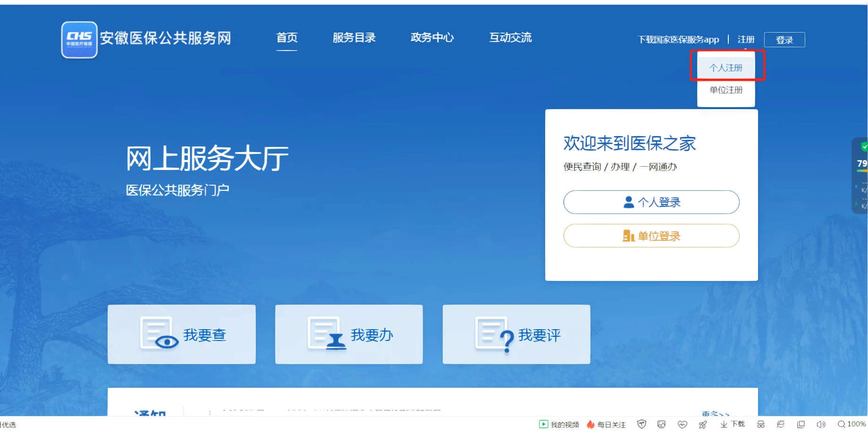Viewport: 868px width, 434px height.
Task: Open 我的视频 in browser status bar
Action: pos(559,425)
